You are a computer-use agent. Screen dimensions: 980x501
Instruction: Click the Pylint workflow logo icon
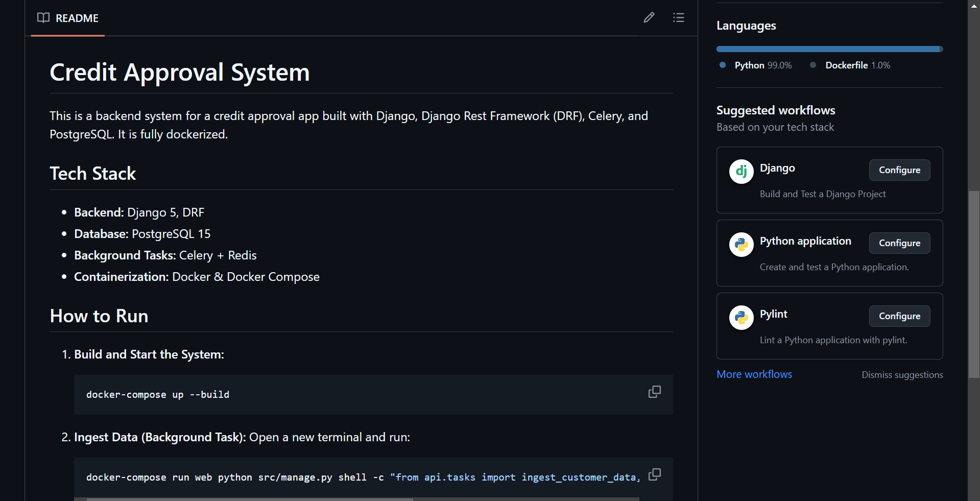[741, 318]
